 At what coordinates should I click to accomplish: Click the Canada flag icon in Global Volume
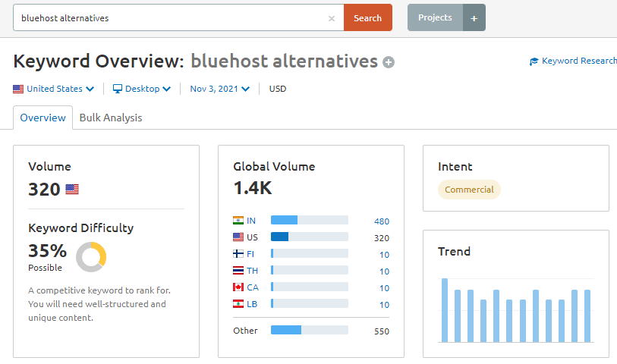coord(238,287)
